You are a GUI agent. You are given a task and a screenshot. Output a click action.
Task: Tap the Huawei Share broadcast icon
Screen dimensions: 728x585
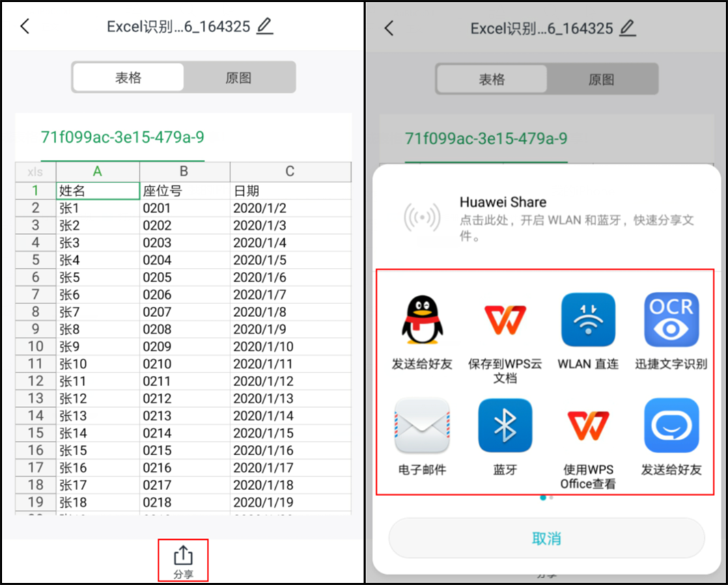tap(422, 217)
